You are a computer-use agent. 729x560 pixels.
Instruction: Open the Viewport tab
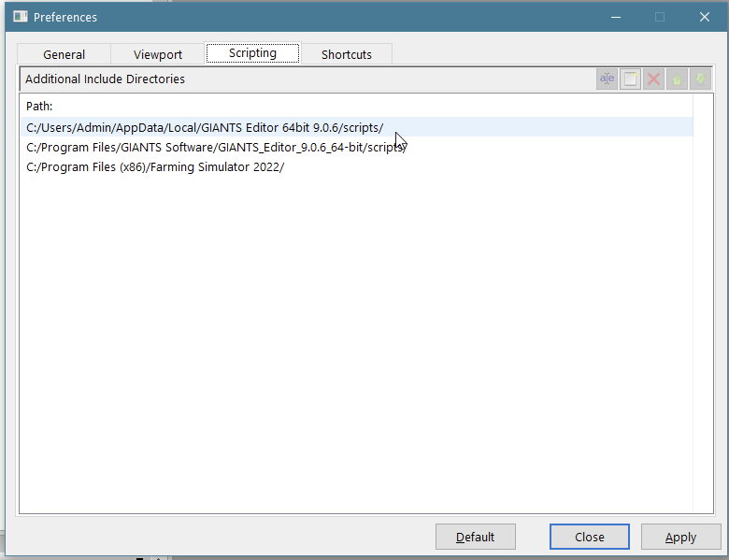tap(158, 54)
